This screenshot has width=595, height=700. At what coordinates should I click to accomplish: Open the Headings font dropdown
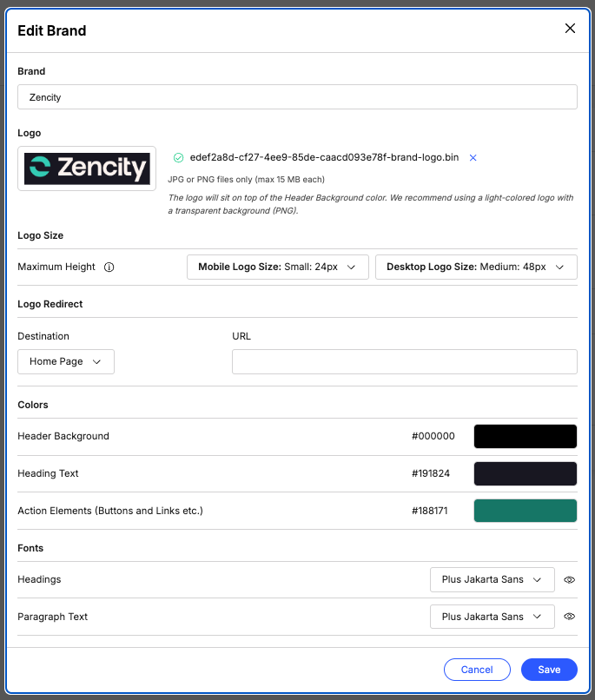click(x=492, y=579)
